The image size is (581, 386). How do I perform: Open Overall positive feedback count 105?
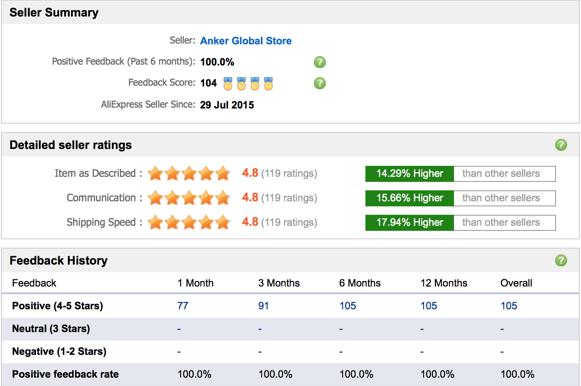point(509,306)
